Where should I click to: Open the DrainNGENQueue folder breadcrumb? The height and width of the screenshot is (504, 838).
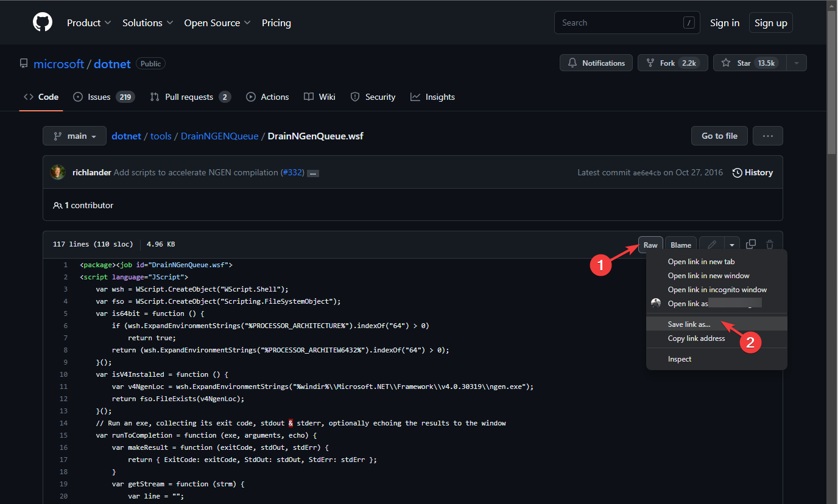pos(220,136)
